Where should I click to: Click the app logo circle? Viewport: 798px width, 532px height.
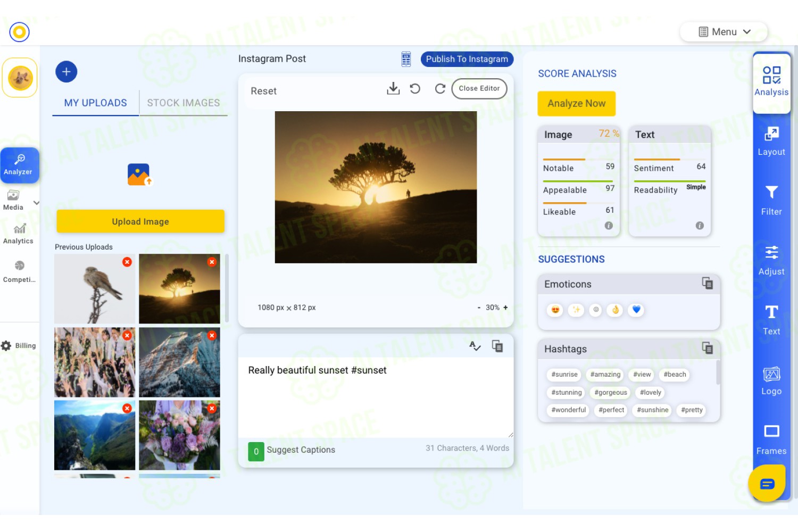pyautogui.click(x=19, y=32)
